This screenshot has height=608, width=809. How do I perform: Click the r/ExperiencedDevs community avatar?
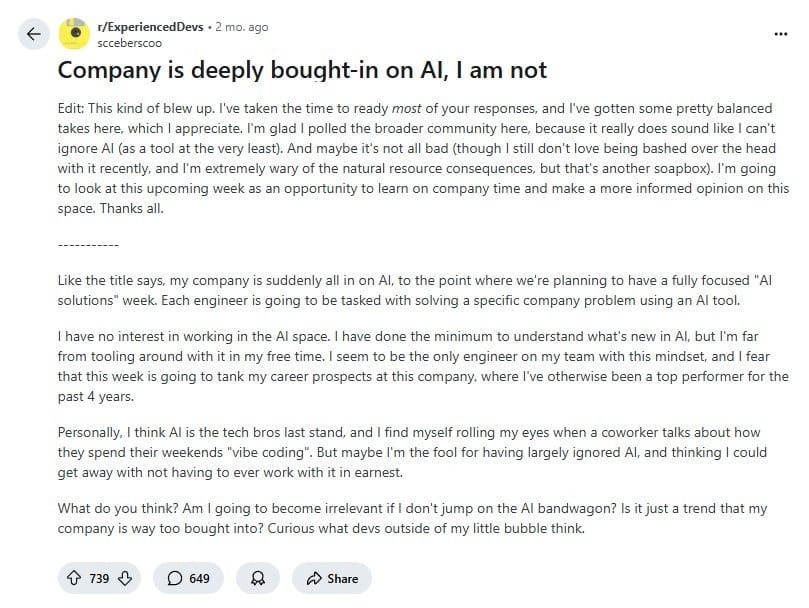point(74,30)
